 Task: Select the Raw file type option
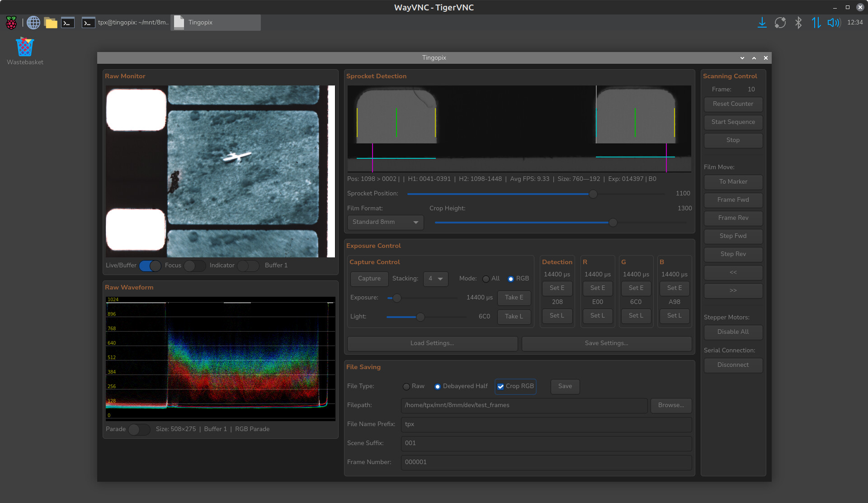406,387
